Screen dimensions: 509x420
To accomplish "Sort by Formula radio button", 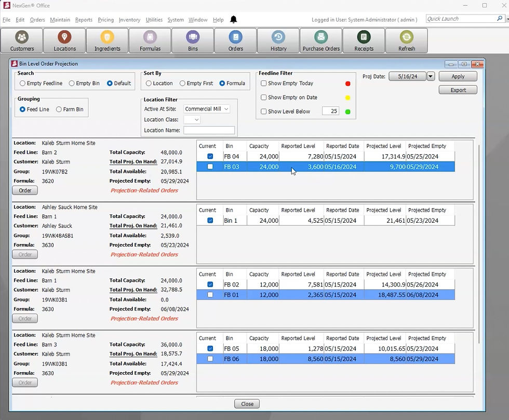I will click(x=222, y=84).
